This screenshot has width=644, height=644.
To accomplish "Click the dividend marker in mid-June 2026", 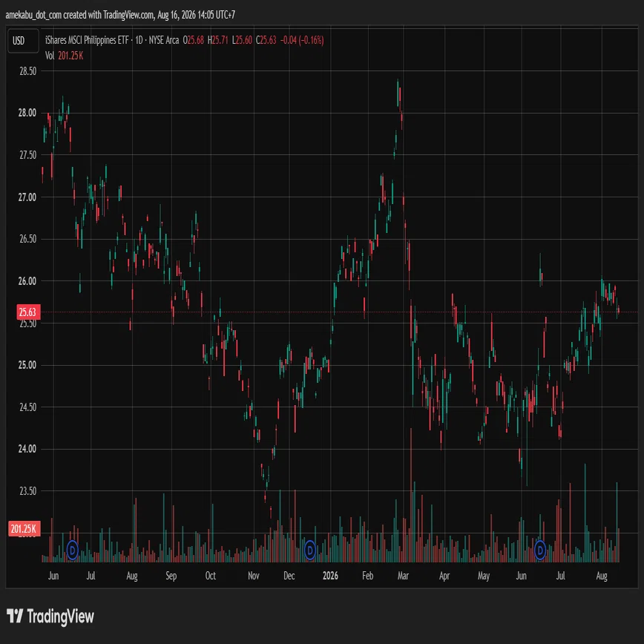I will (540, 550).
